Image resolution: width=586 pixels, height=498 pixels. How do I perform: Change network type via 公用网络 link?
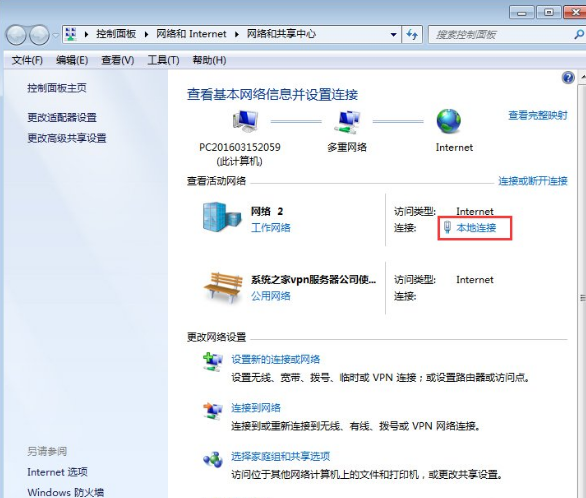click(271, 296)
